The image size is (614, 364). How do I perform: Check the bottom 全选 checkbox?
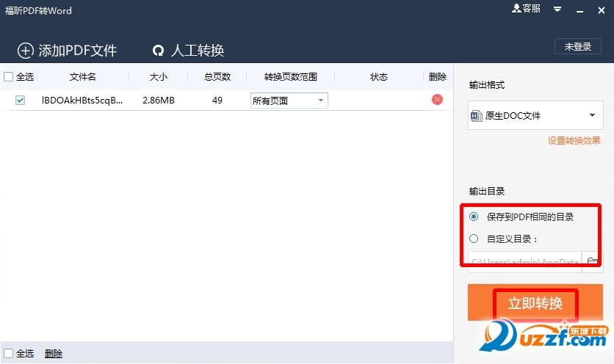pos(9,354)
